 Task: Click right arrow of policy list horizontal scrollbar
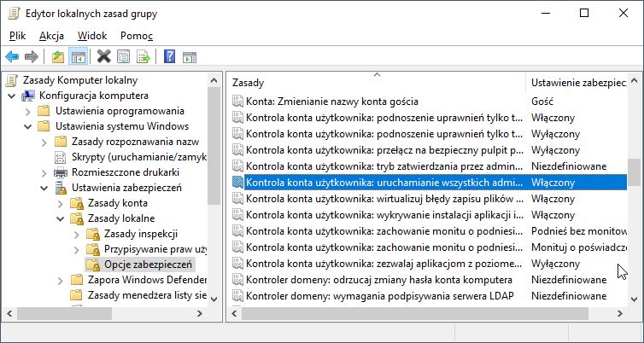click(620, 314)
